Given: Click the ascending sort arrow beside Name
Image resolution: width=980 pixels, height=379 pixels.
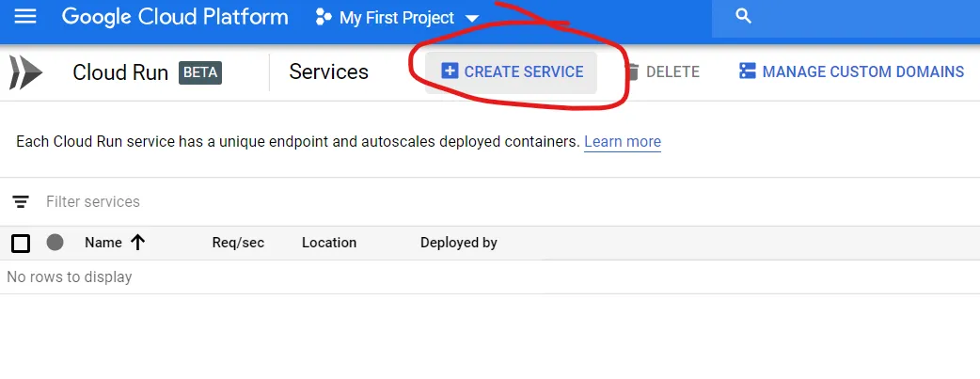Looking at the screenshot, I should [x=138, y=243].
